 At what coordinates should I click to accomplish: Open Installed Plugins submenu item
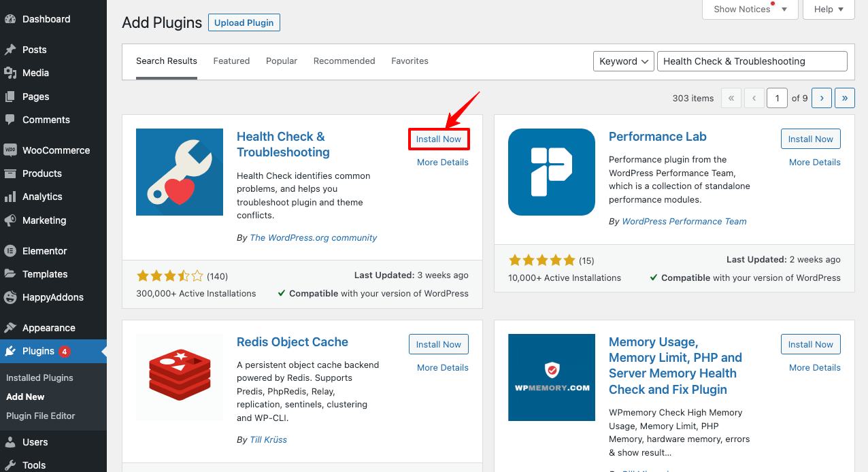(39, 377)
